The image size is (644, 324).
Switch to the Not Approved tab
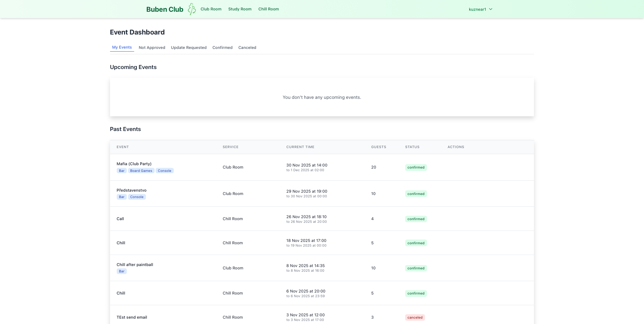click(x=152, y=48)
